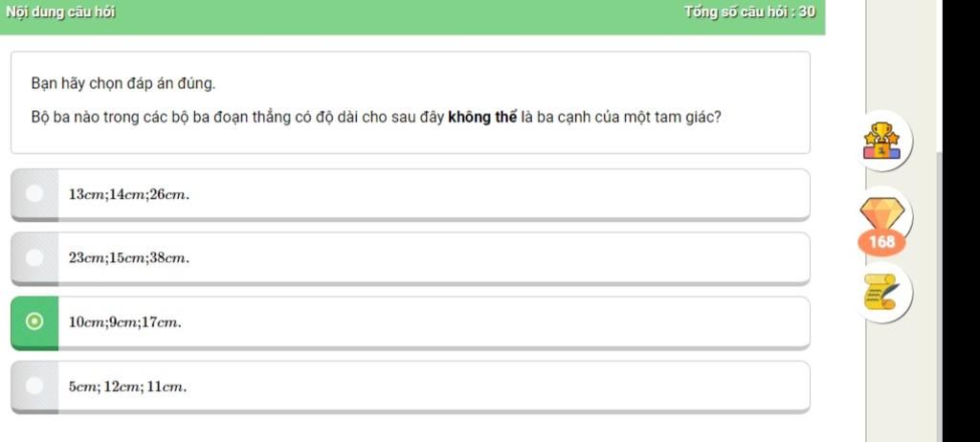The height and width of the screenshot is (442, 980).
Task: Open the trophy leaderboard icon
Action: [x=881, y=141]
